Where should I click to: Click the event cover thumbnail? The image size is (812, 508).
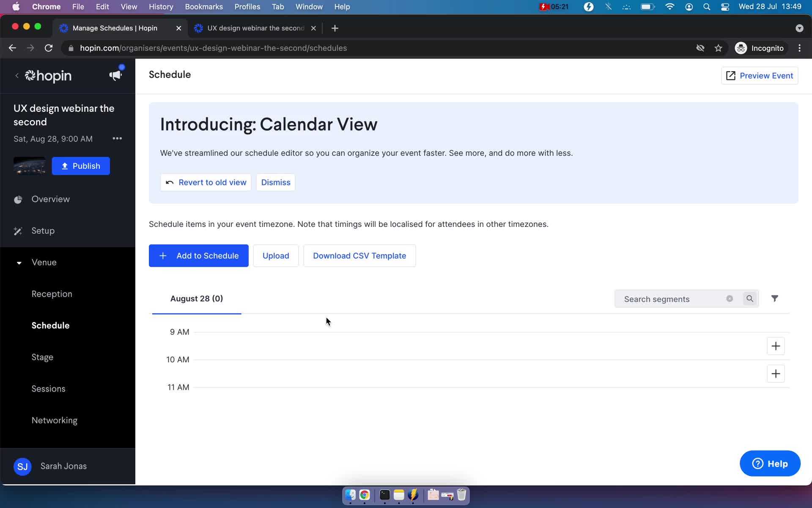coord(30,166)
